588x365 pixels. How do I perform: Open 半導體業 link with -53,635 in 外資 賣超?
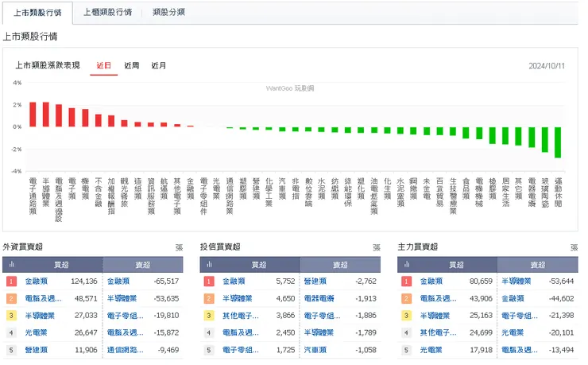pyautogui.click(x=122, y=299)
